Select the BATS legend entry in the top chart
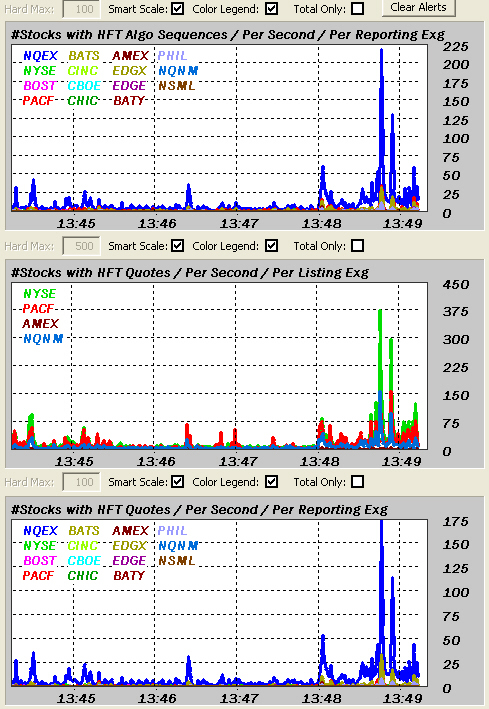489x709 pixels. [84, 56]
